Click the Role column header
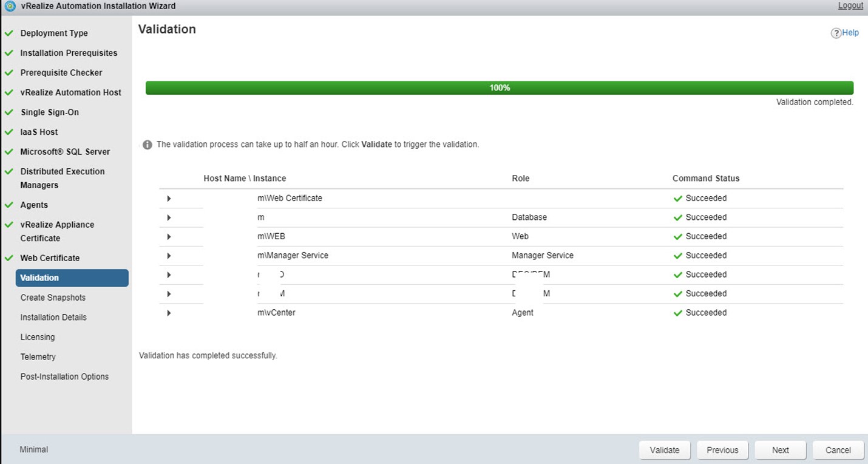 (x=521, y=179)
